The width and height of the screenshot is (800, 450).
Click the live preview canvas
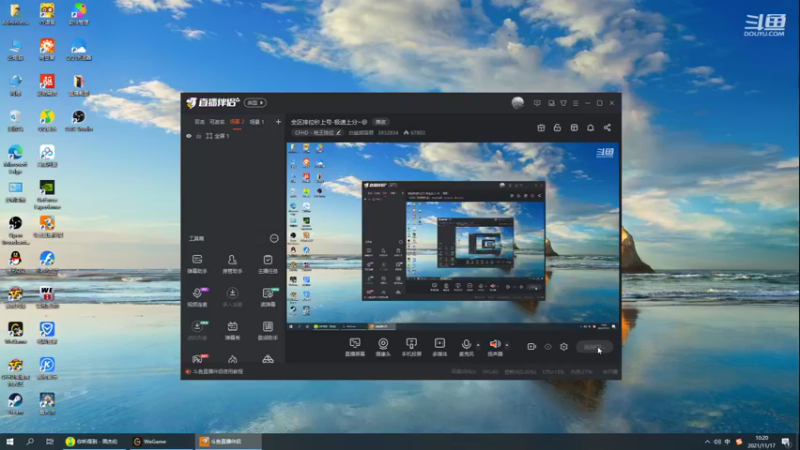point(453,236)
